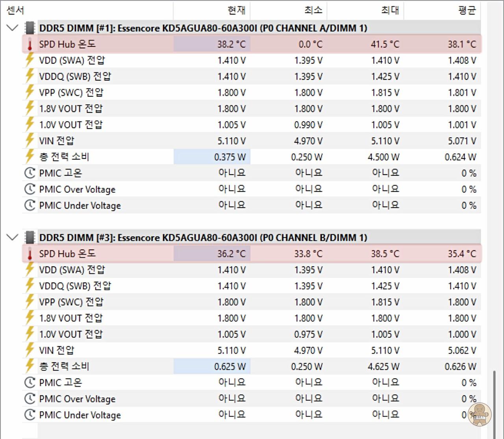The image size is (504, 439).
Task: Select the maximum power value 4.500 W
Action: coord(384,157)
